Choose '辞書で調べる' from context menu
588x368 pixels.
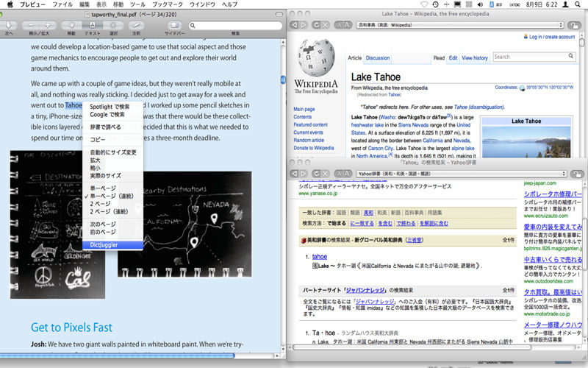point(113,127)
